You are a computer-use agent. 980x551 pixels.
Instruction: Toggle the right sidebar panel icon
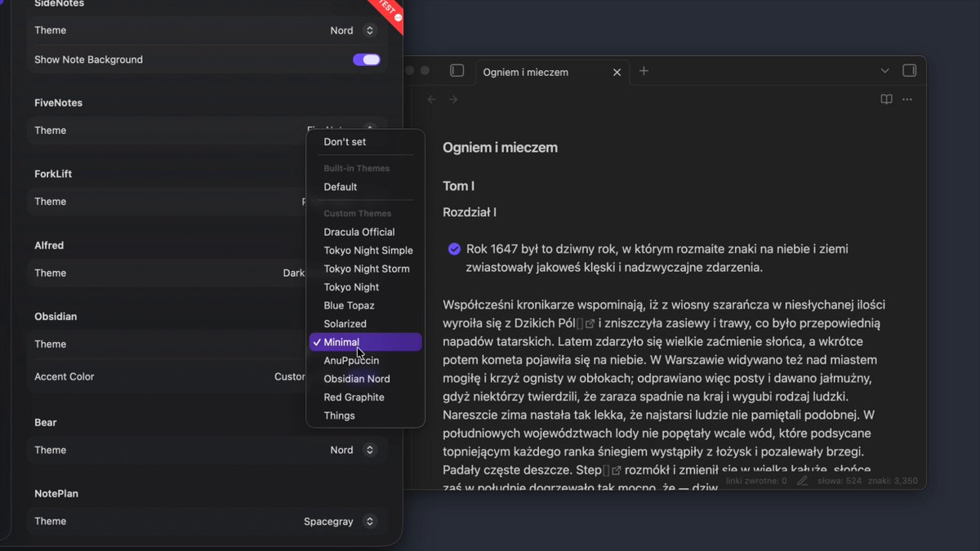point(909,71)
